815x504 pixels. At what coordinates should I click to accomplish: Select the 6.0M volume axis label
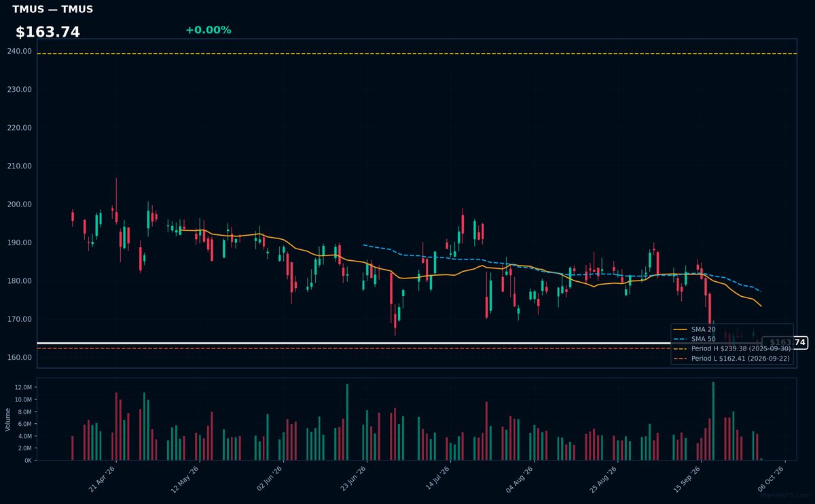pos(24,424)
